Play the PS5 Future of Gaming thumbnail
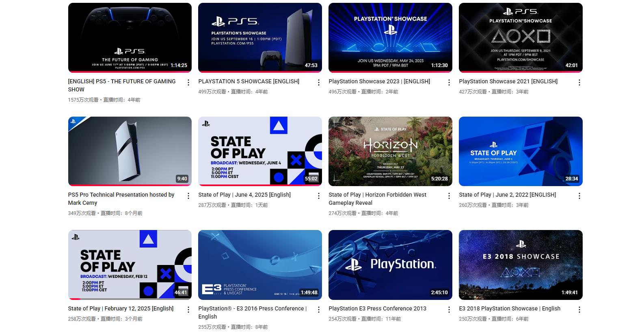 click(130, 37)
